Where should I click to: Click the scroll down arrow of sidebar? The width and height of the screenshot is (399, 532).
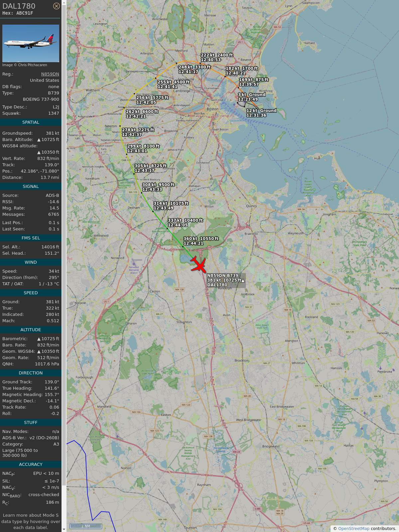(x=64, y=529)
